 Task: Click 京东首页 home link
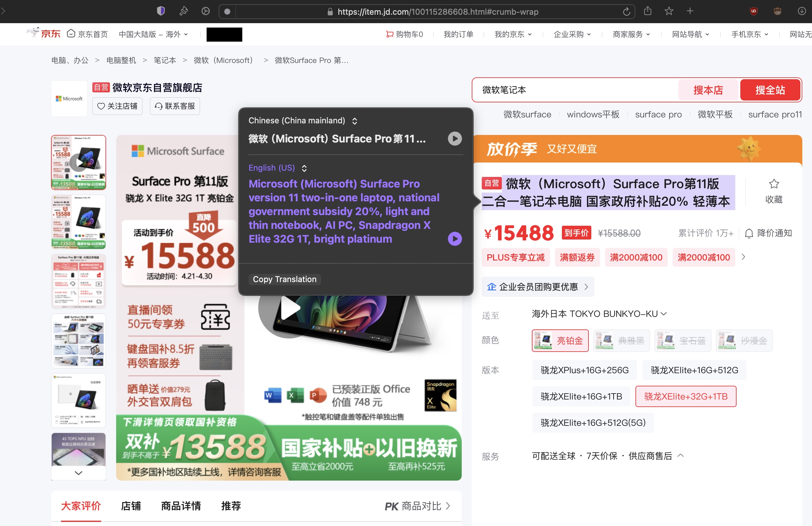(87, 34)
